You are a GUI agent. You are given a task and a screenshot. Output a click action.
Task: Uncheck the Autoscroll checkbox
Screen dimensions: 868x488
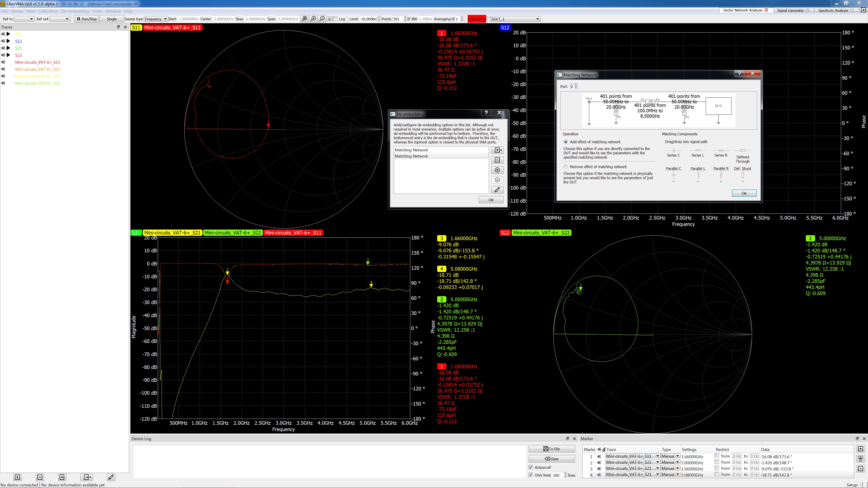pos(531,467)
